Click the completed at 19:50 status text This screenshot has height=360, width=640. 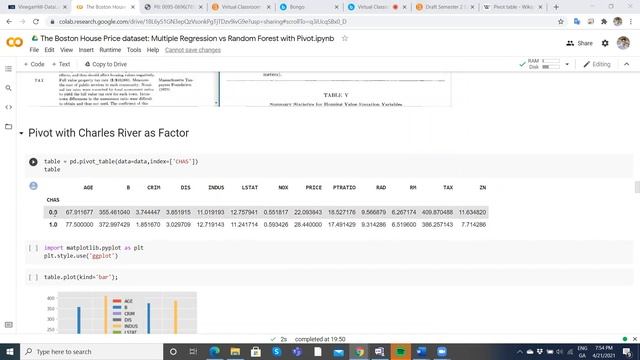[x=320, y=339]
